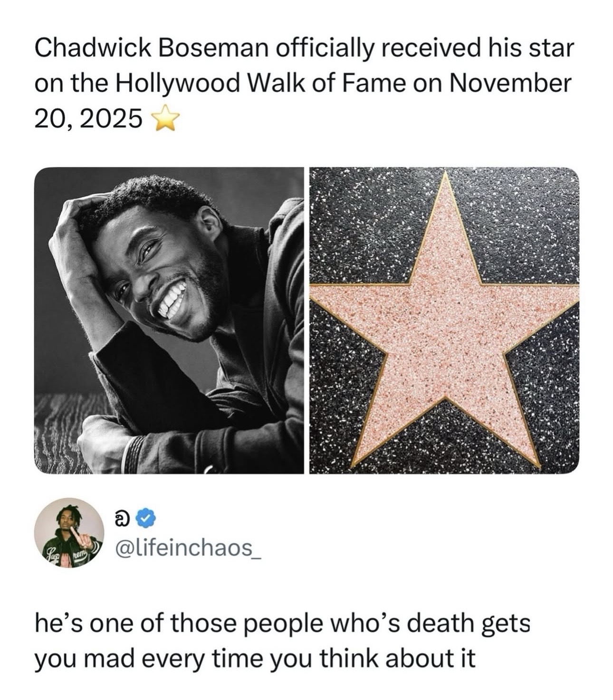Viewport: 613px width, 700px height.
Task: Open the Walk of Fame star photo
Action: point(444,321)
